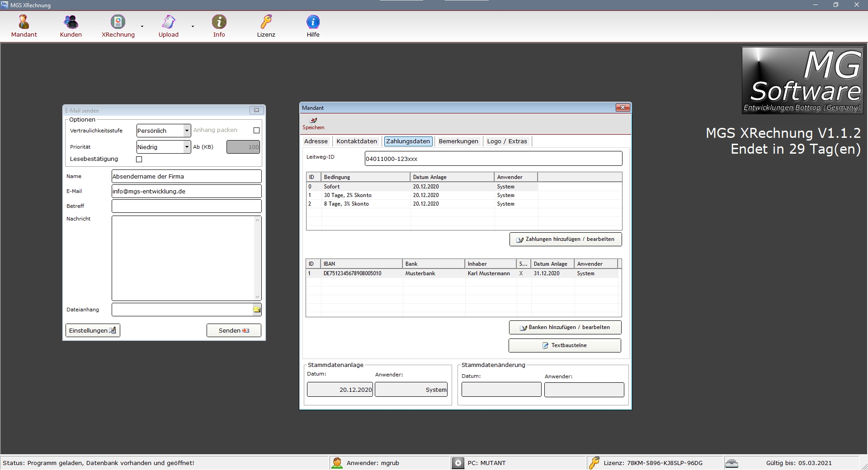Click Banken hinzufügen / bearbeiten button

565,328
